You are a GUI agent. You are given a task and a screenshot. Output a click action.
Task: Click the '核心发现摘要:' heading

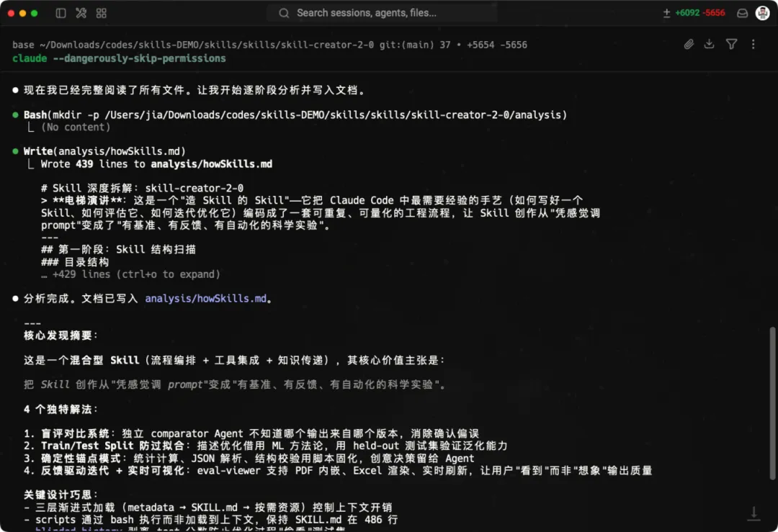pos(61,335)
